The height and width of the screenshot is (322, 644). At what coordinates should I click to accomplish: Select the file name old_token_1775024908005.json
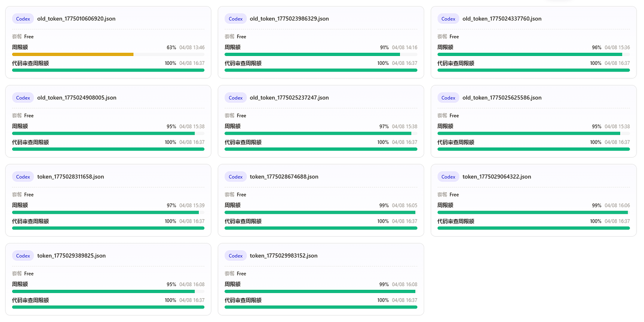(77, 98)
